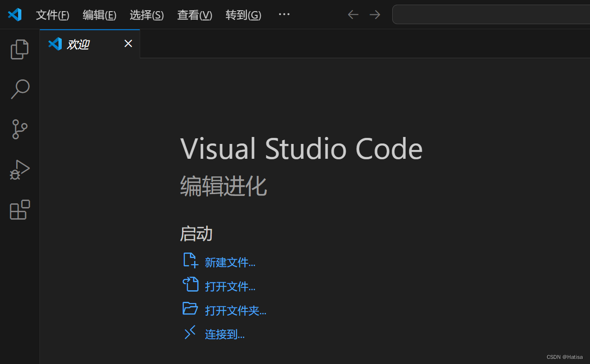Viewport: 590px width, 364px height.
Task: Click the 新建文件 link
Action: click(230, 262)
